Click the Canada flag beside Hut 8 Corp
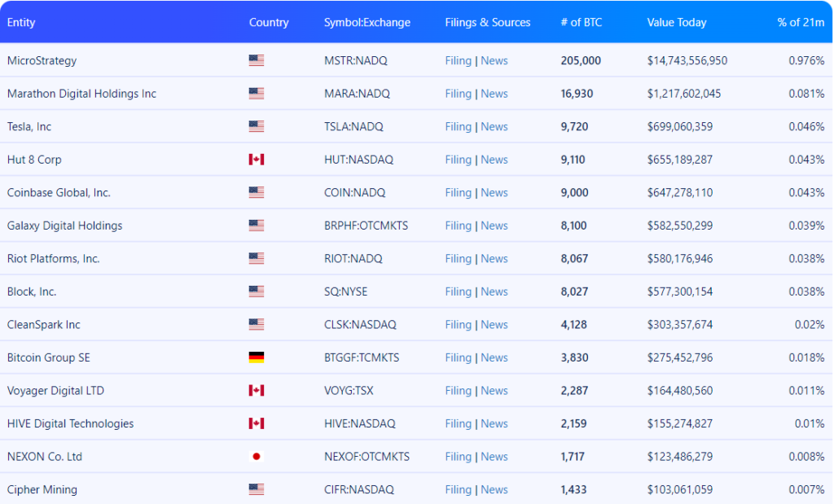The image size is (834, 504). tap(257, 160)
